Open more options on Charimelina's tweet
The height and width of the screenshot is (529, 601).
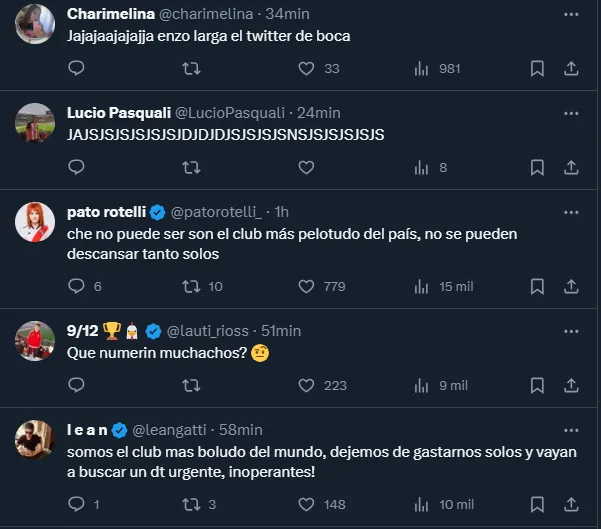pyautogui.click(x=571, y=15)
